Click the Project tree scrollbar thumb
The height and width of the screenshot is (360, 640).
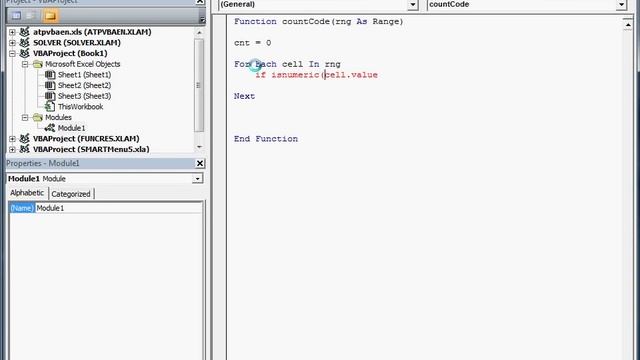(x=199, y=85)
